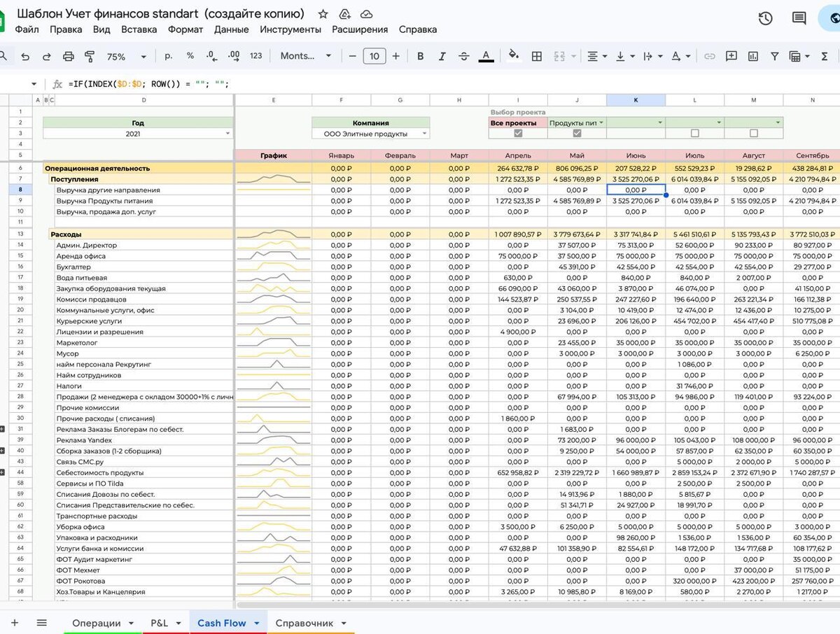Toggle the Все проекты checkbox
840x634 pixels.
(x=518, y=133)
